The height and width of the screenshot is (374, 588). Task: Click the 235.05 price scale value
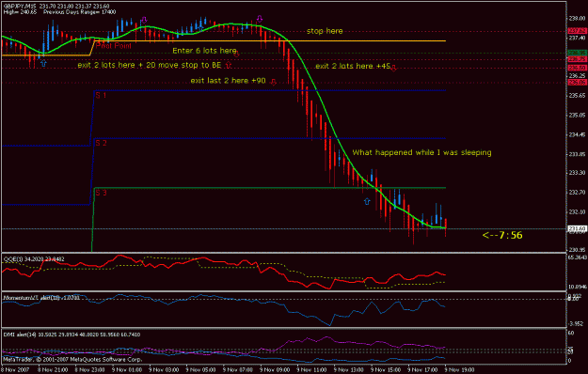pos(577,116)
